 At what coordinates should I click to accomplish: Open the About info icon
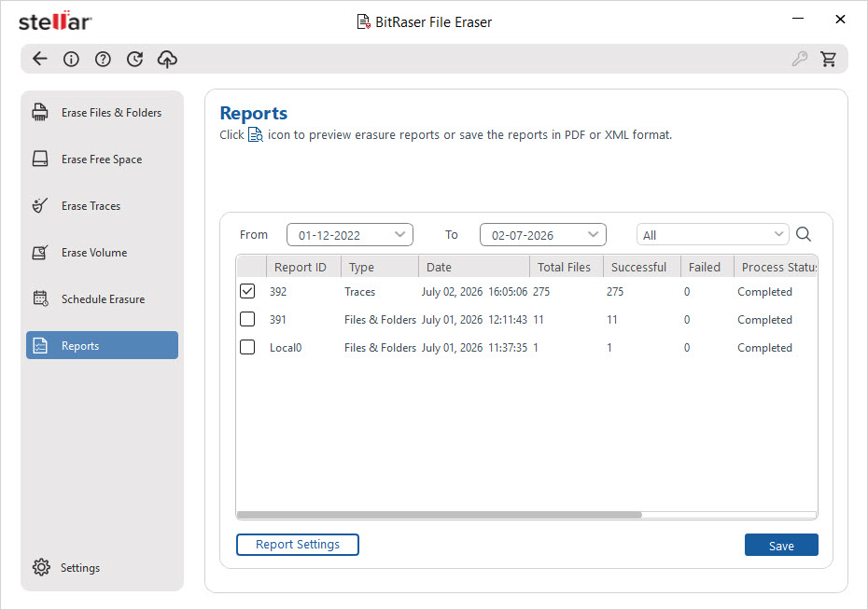tap(71, 59)
